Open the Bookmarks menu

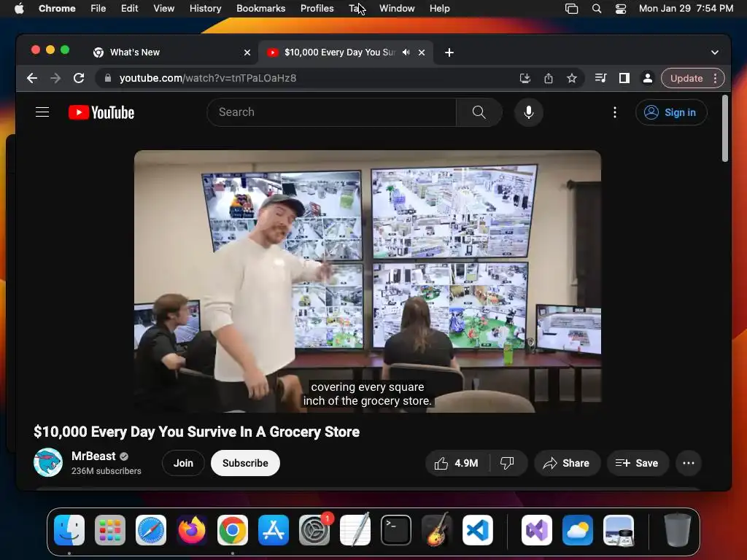click(x=260, y=9)
